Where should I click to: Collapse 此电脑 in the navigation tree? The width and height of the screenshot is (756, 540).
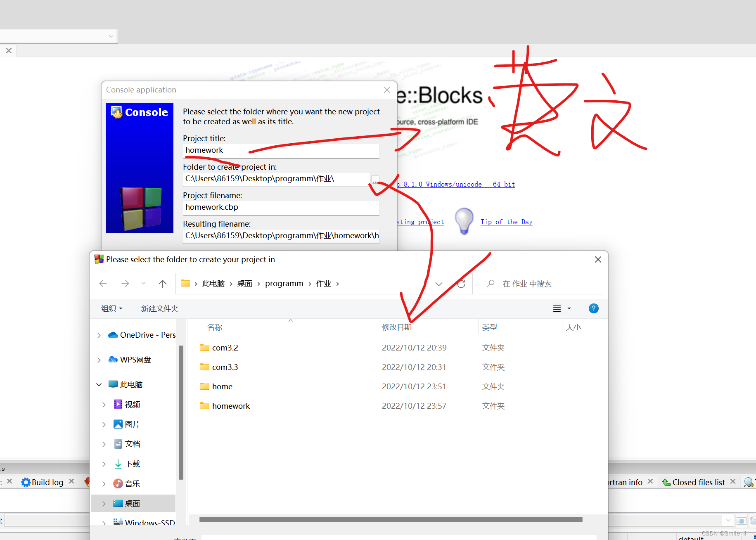[99, 384]
